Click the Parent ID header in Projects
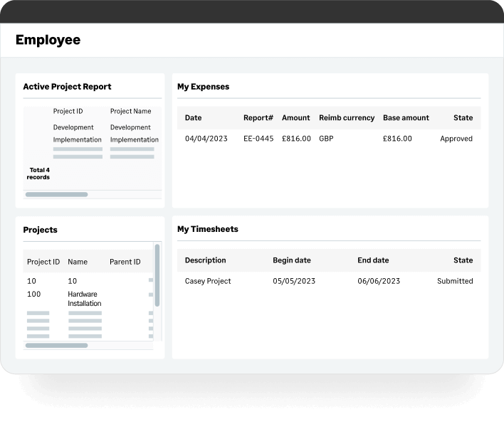 click(125, 262)
